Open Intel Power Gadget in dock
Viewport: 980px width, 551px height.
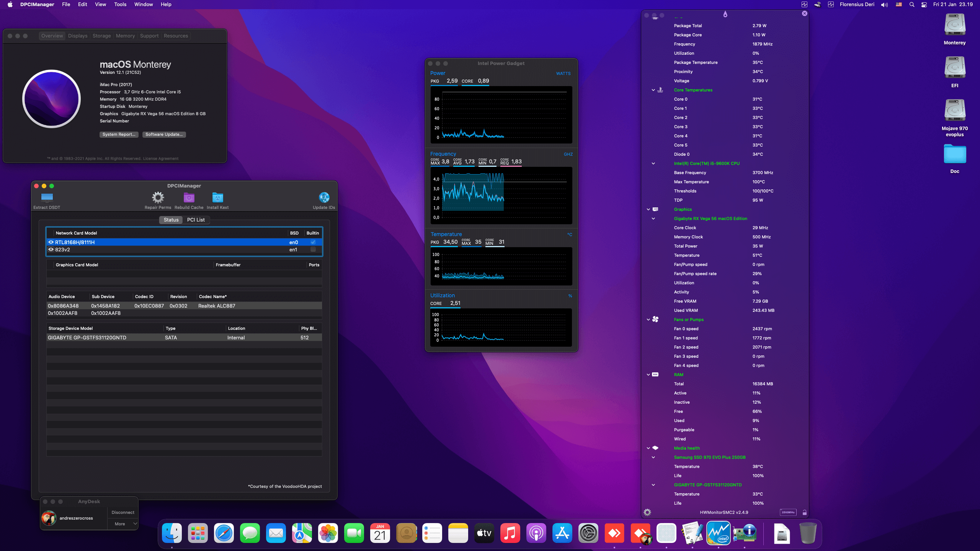pos(719,533)
